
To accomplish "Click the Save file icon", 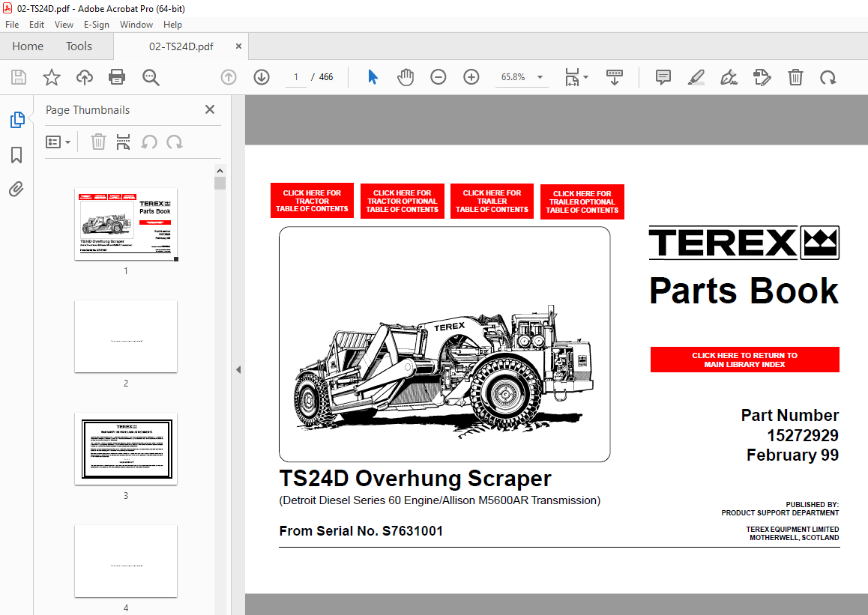I will pyautogui.click(x=19, y=77).
